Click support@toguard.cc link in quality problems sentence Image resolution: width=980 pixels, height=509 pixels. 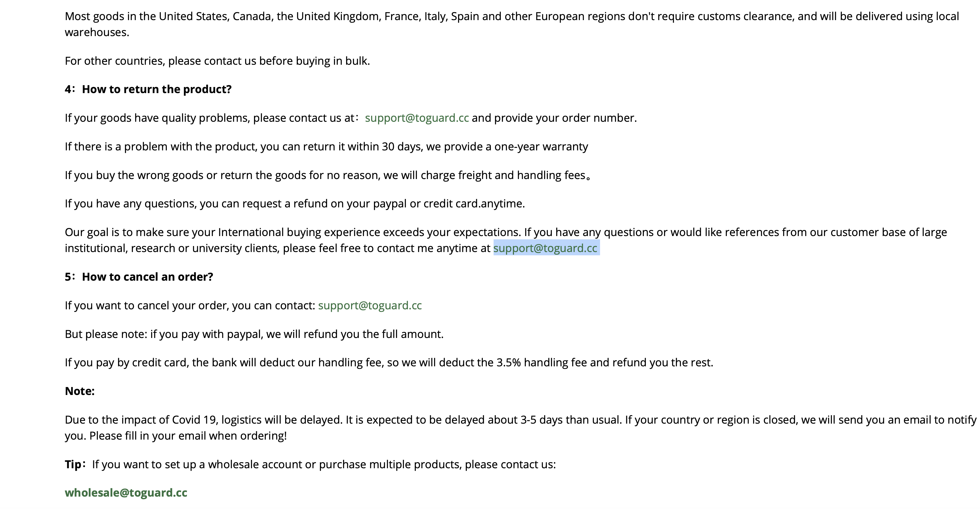pos(417,118)
